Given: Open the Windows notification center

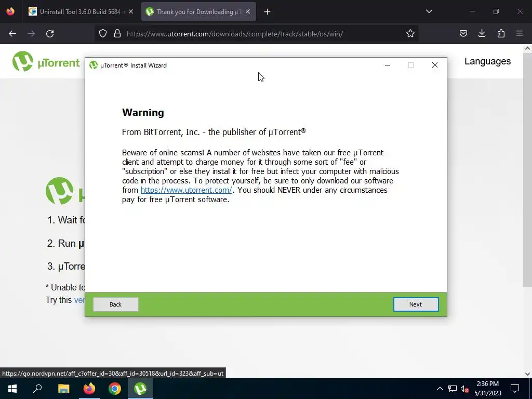Looking at the screenshot, I should pos(515,389).
